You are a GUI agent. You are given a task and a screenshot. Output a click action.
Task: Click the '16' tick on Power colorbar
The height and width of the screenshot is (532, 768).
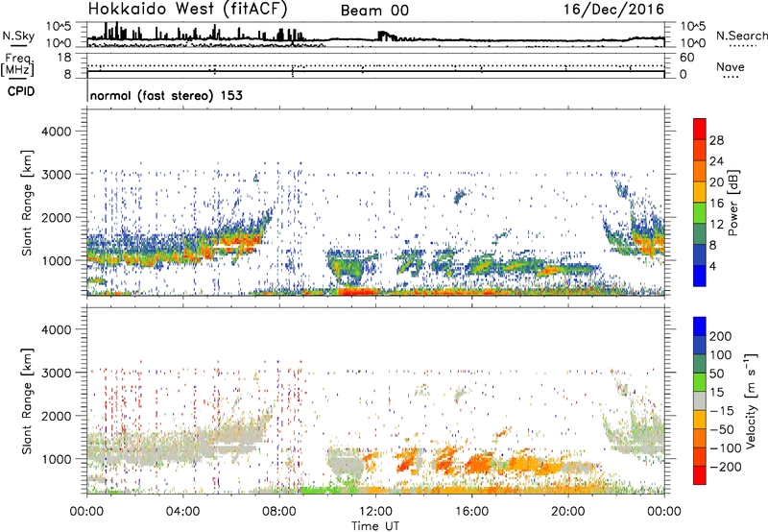point(716,204)
